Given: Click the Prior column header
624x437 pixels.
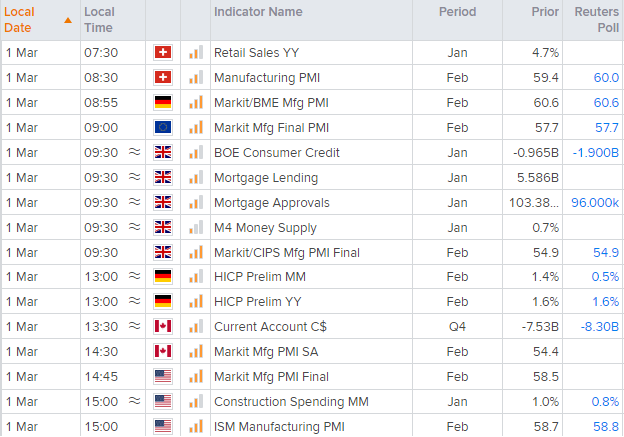Looking at the screenshot, I should [x=545, y=13].
